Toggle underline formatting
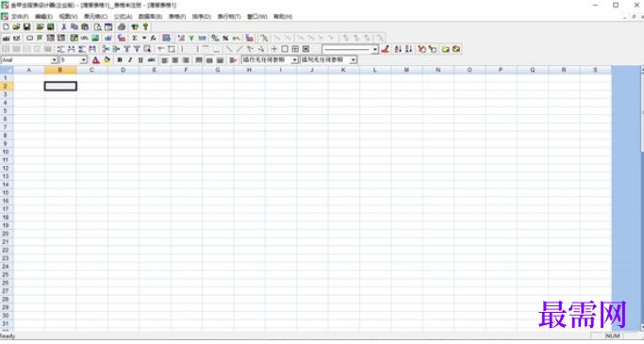The height and width of the screenshot is (344, 644). tap(140, 60)
